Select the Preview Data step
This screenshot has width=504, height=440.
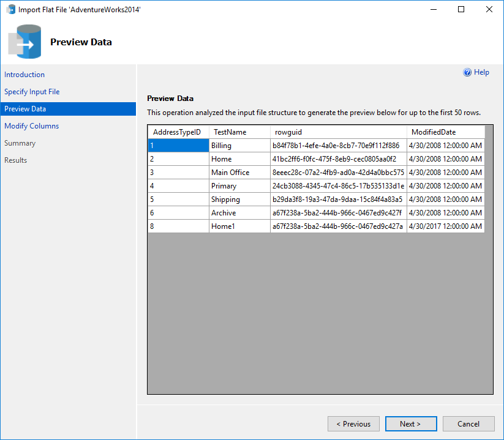pos(25,108)
